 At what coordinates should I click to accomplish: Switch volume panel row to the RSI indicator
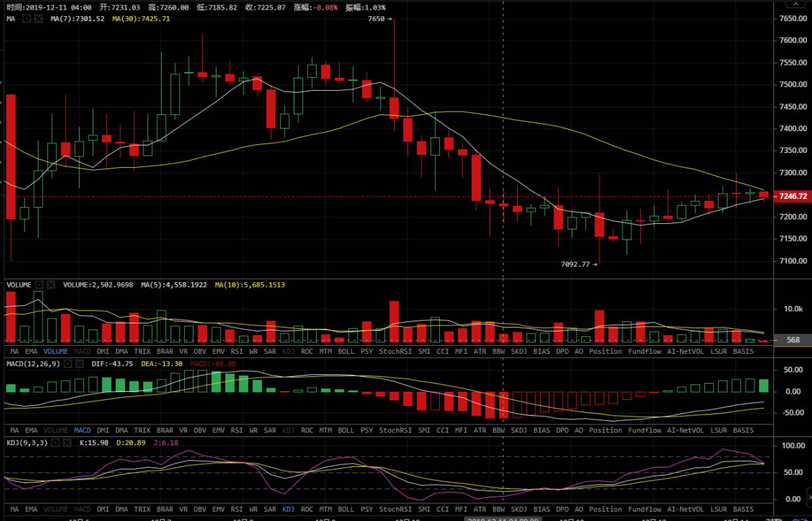(236, 352)
